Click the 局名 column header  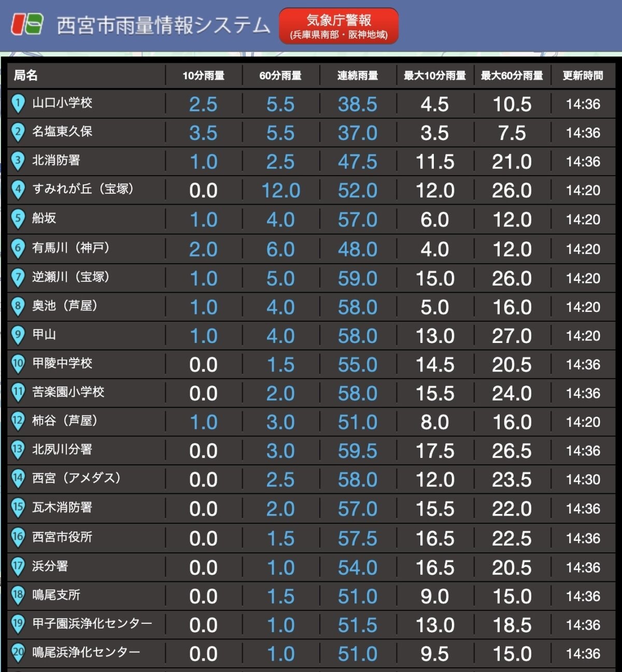tap(25, 76)
